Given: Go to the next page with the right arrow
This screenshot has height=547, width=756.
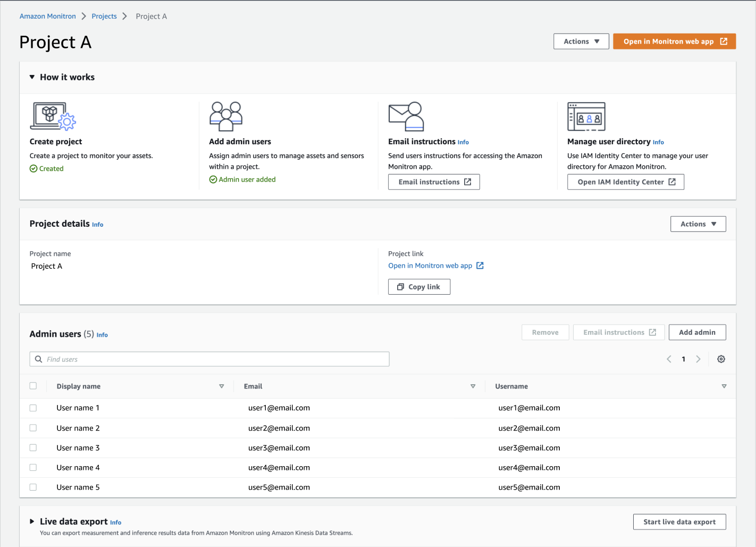Looking at the screenshot, I should (x=698, y=359).
